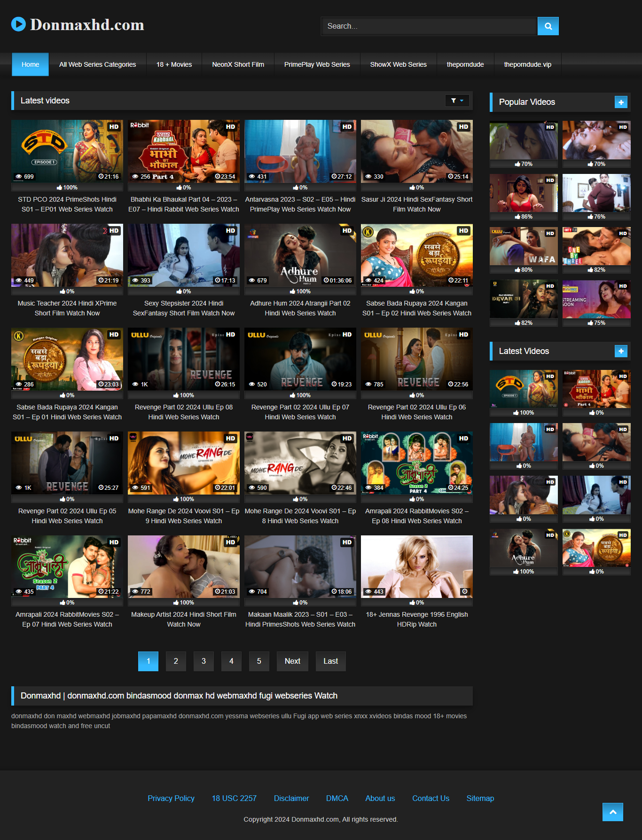Open the Contact Us footer link
642x840 pixels.
[431, 798]
